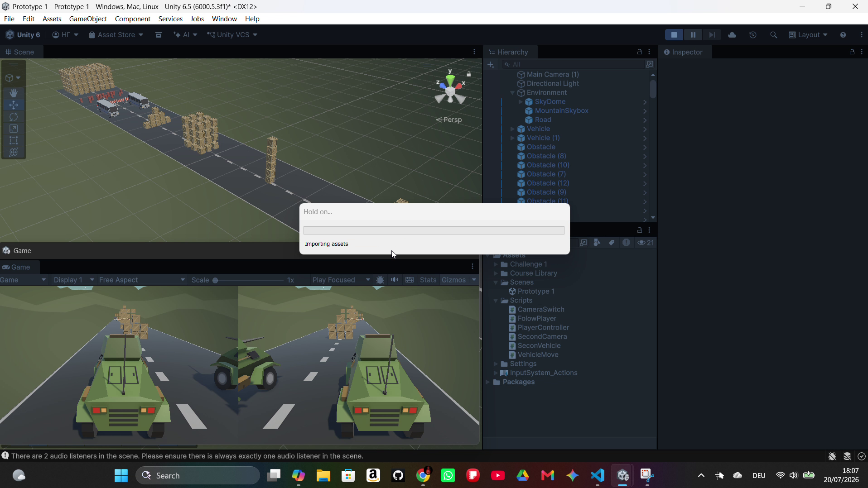This screenshot has width=868, height=488.
Task: Toggle mute audio in Game view
Action: tap(395, 280)
